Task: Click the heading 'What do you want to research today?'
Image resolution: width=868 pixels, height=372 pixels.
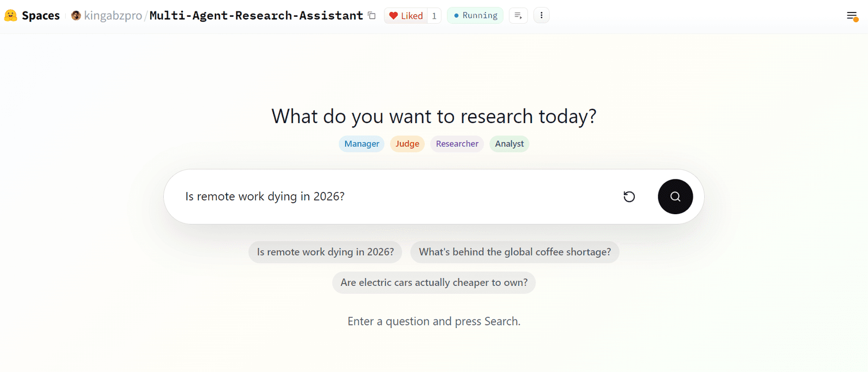Action: point(434,117)
